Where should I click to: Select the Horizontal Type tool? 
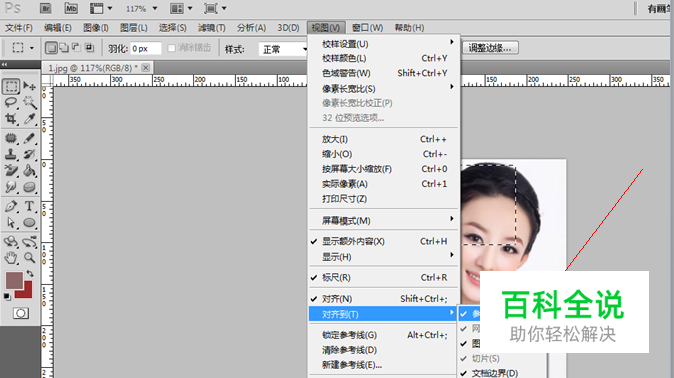click(29, 206)
